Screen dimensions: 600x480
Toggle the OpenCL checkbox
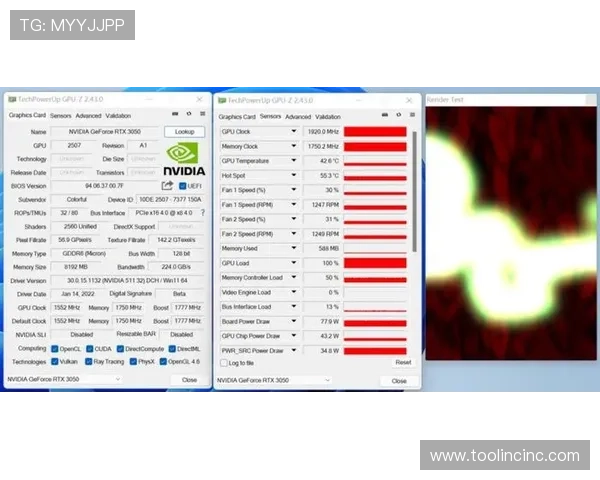pos(55,349)
